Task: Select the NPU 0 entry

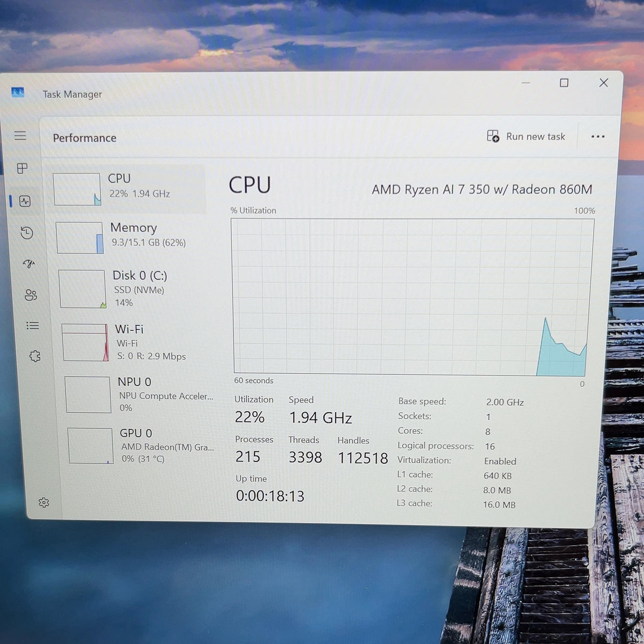Action: (x=141, y=394)
